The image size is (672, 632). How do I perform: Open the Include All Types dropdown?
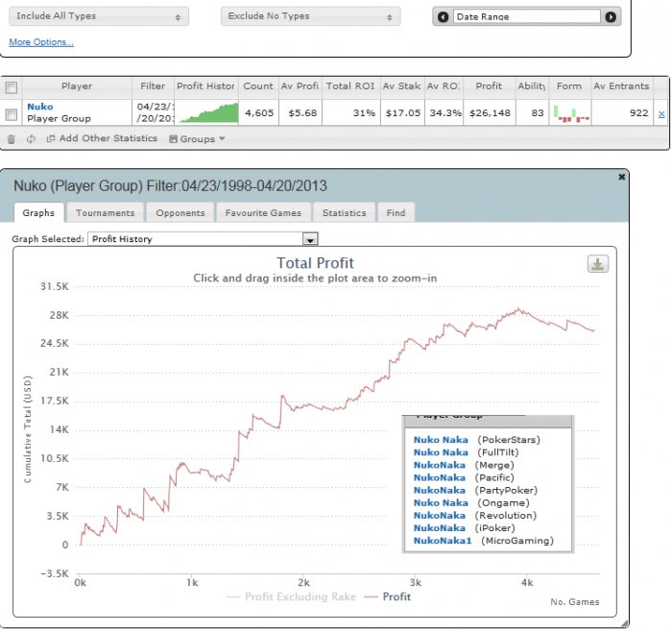click(x=98, y=16)
